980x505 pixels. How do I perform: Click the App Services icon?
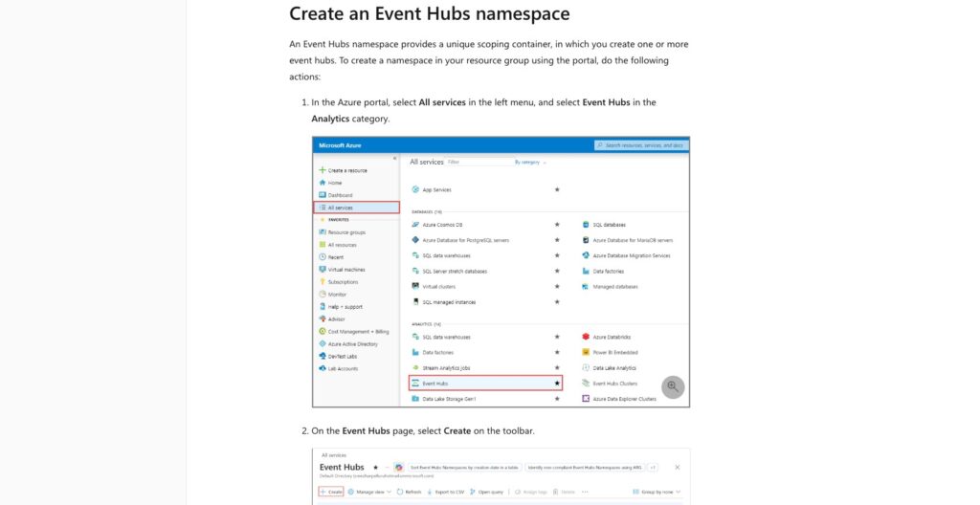pos(415,189)
